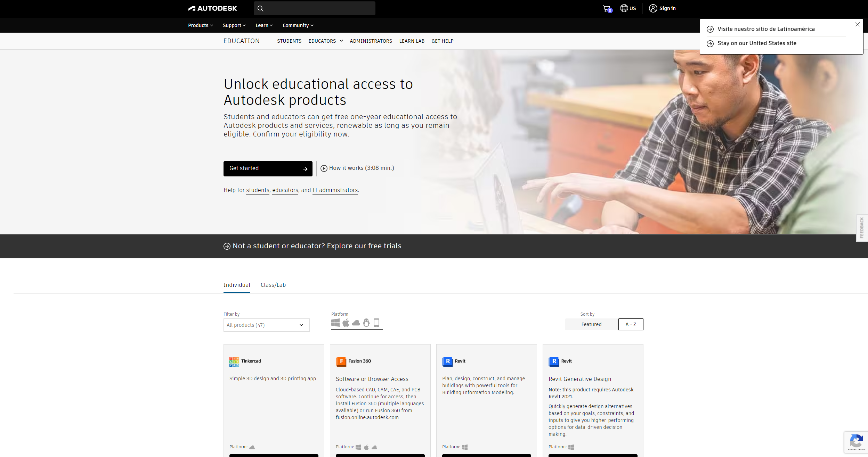
Task: Filter by mobile device platform icon
Action: coord(376,323)
